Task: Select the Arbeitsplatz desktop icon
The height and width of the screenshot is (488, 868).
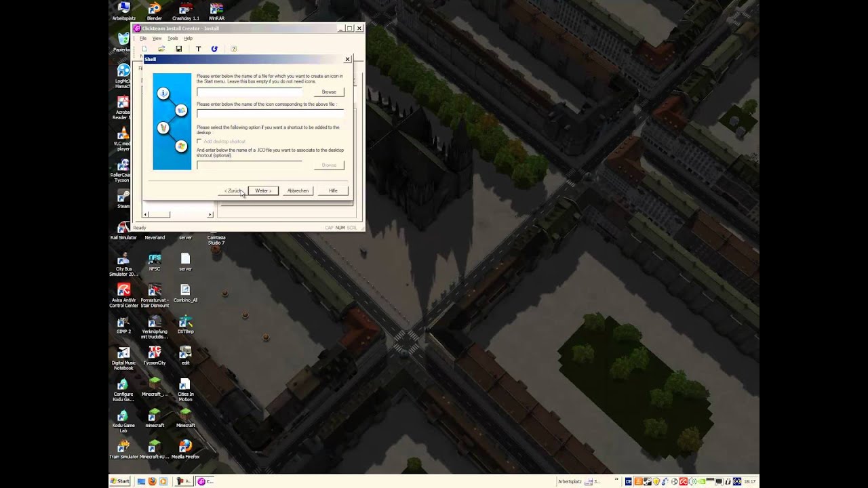Action: click(123, 12)
